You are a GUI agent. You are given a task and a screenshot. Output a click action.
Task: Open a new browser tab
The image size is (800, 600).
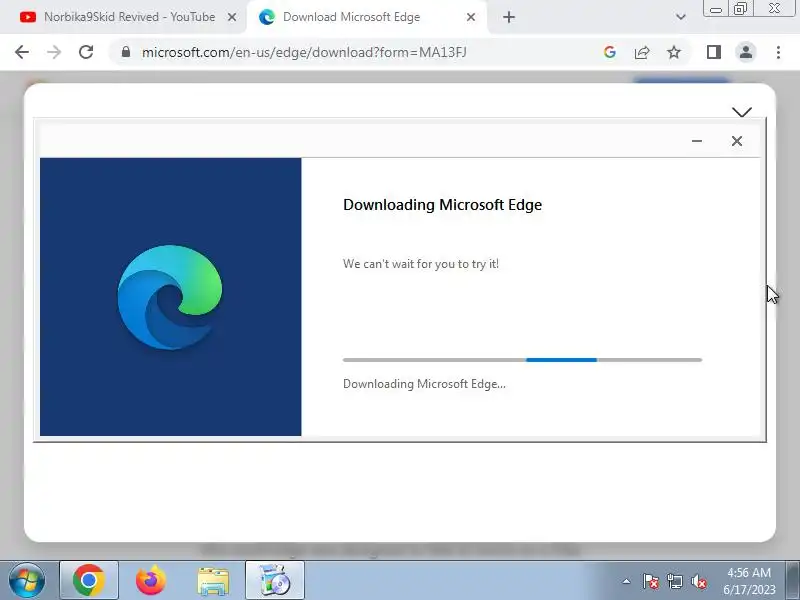(x=509, y=17)
